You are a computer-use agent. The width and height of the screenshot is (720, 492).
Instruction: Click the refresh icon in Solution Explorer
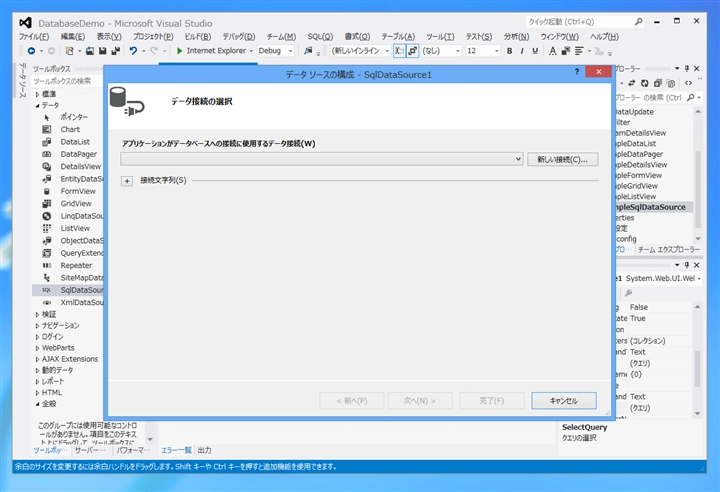click(x=645, y=83)
